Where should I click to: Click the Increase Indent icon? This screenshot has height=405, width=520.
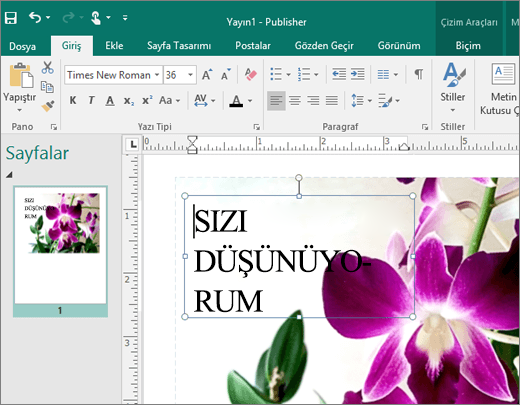(x=358, y=74)
